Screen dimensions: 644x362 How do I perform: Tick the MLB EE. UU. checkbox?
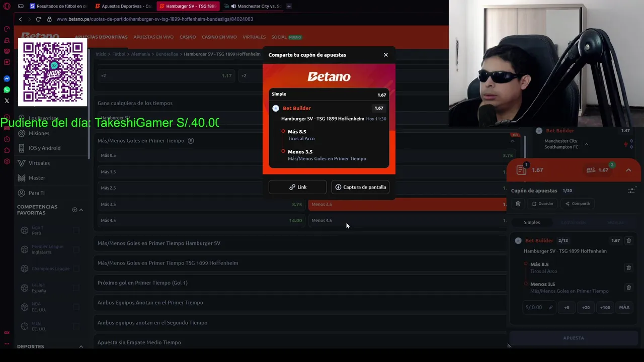[76, 326]
